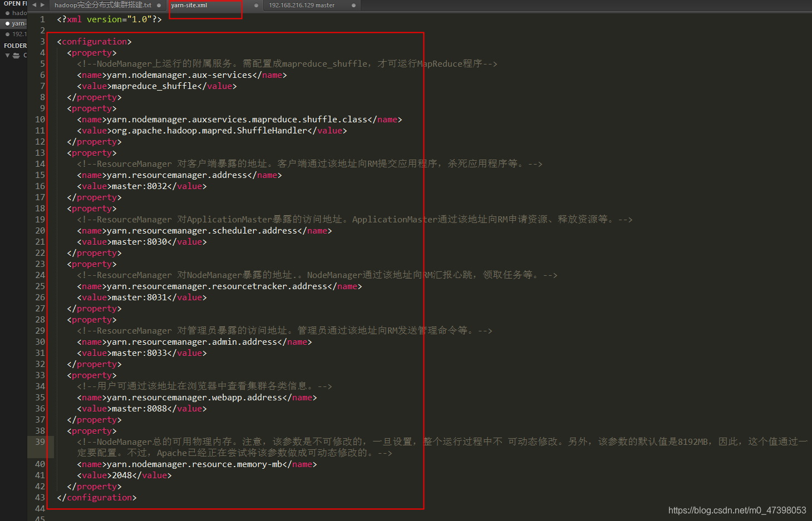
Task: Select the yarn-site.xml tab
Action: pos(189,5)
